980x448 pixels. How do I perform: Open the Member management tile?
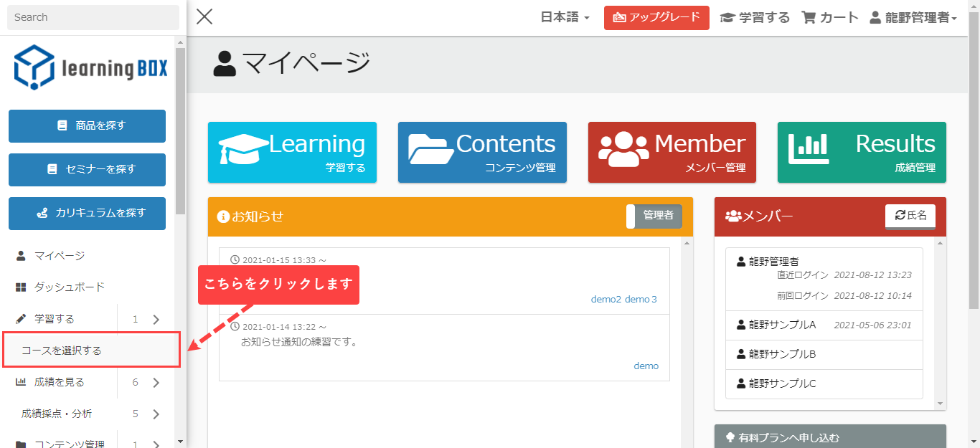click(672, 152)
